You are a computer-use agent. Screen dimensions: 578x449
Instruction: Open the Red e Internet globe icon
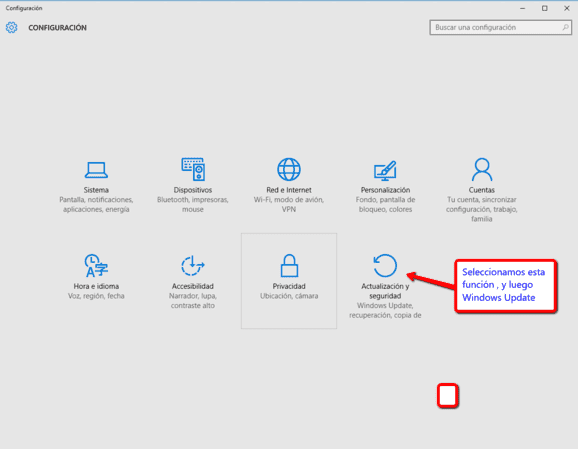[289, 169]
